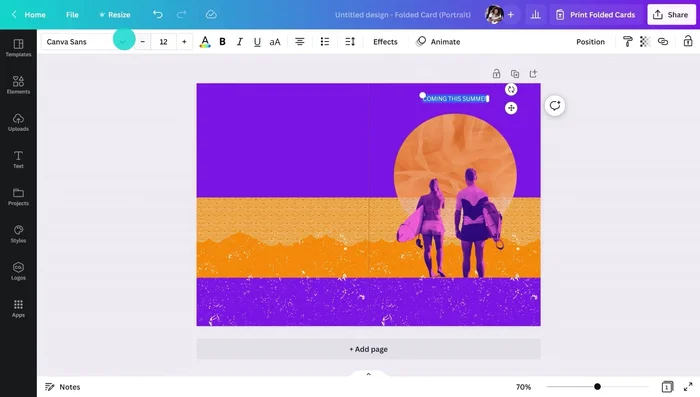Open the Notes panel
The image size is (700, 397).
coord(62,387)
